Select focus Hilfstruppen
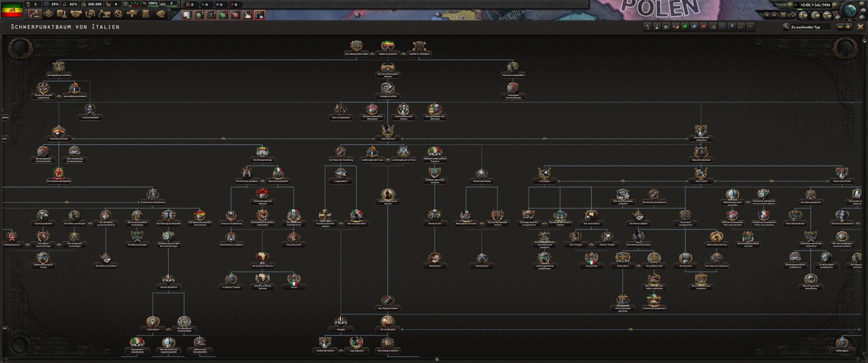This screenshot has height=363, width=868. pyautogui.click(x=842, y=344)
